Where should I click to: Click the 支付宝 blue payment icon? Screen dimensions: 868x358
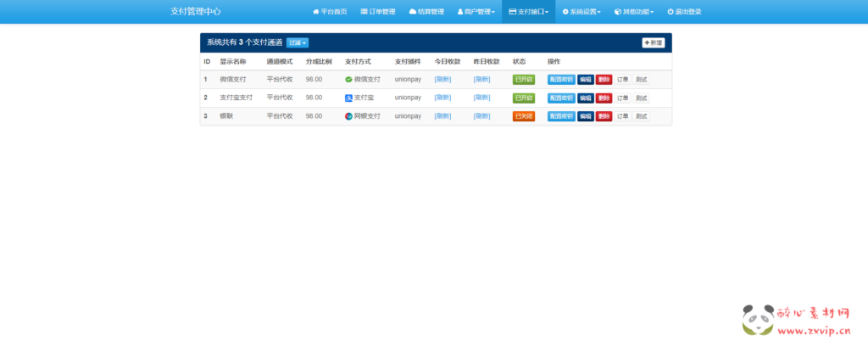pos(348,98)
